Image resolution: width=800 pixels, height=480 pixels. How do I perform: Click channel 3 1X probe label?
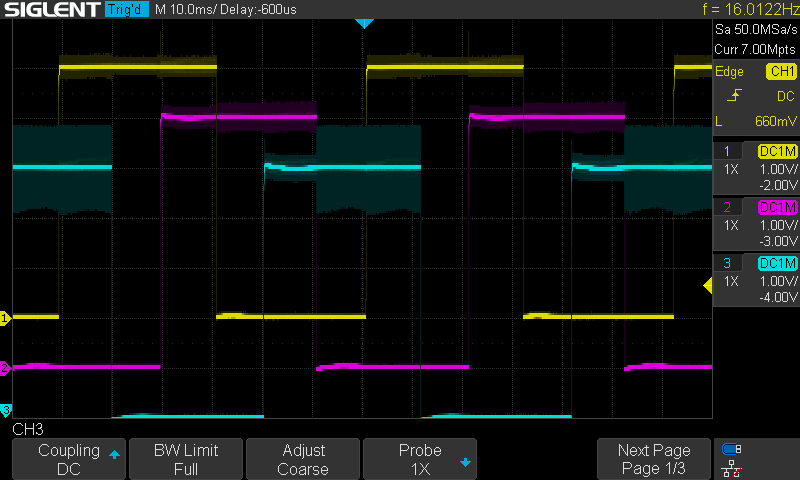click(731, 281)
